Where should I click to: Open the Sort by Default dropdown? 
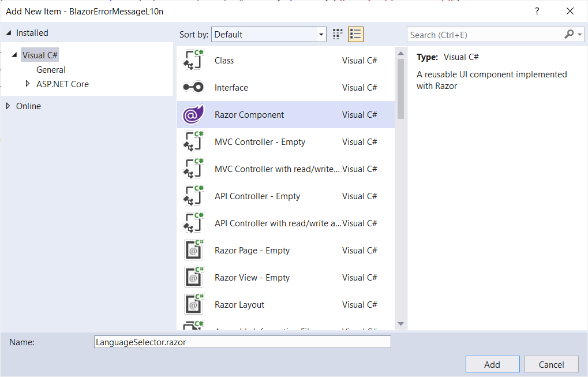[x=268, y=35]
